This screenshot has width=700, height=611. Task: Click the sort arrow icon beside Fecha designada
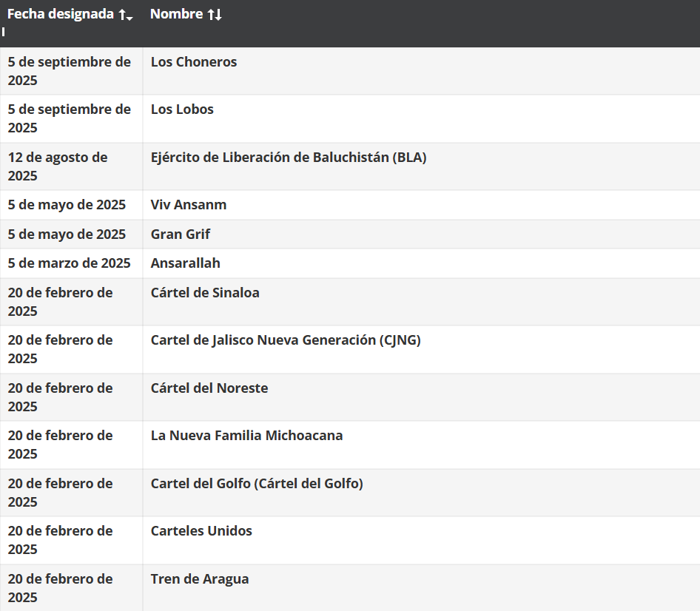click(x=126, y=15)
